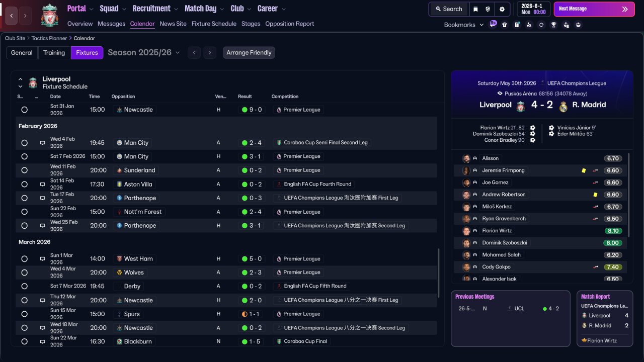Expand the Portal menu dropdown
644x362 pixels.
[x=91, y=9]
